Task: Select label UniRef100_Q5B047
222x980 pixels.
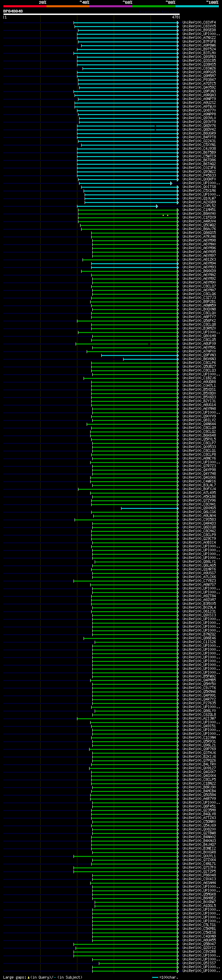Action: coord(199,944)
